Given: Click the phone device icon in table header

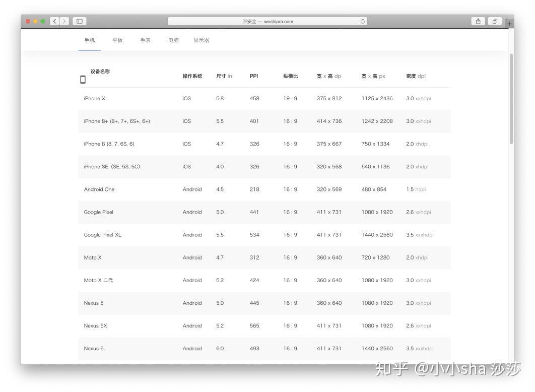Looking at the screenshot, I should [83, 80].
